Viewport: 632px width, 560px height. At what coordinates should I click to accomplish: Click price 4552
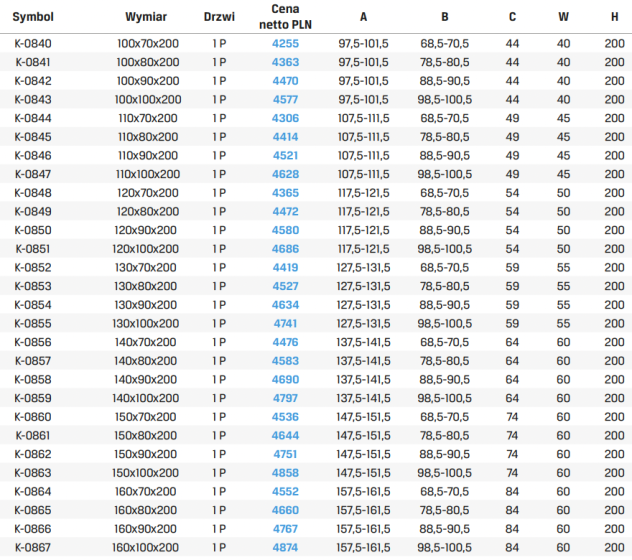tap(285, 491)
